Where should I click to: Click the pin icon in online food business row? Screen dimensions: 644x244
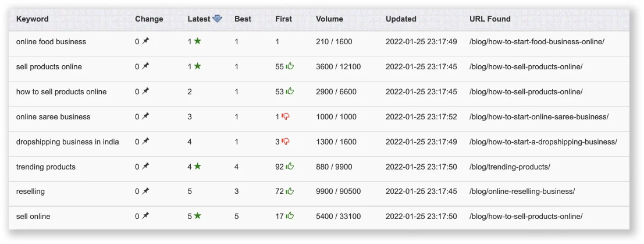pos(145,41)
